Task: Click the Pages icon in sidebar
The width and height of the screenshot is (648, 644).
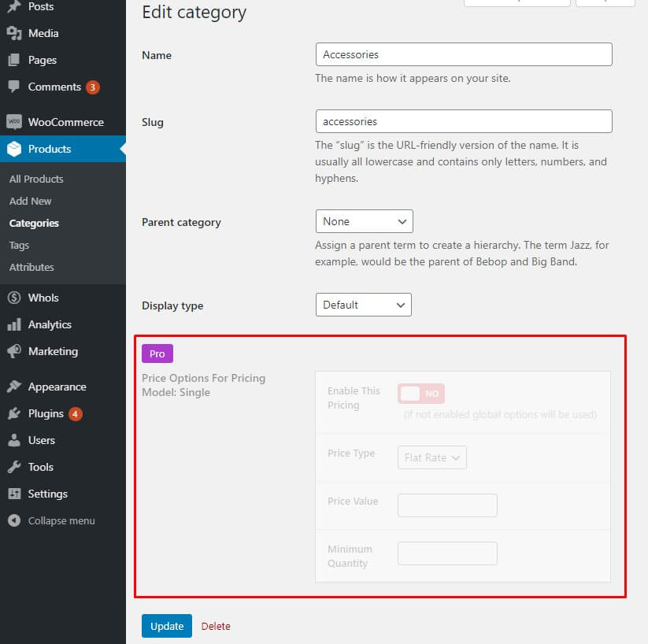Action: [x=14, y=61]
